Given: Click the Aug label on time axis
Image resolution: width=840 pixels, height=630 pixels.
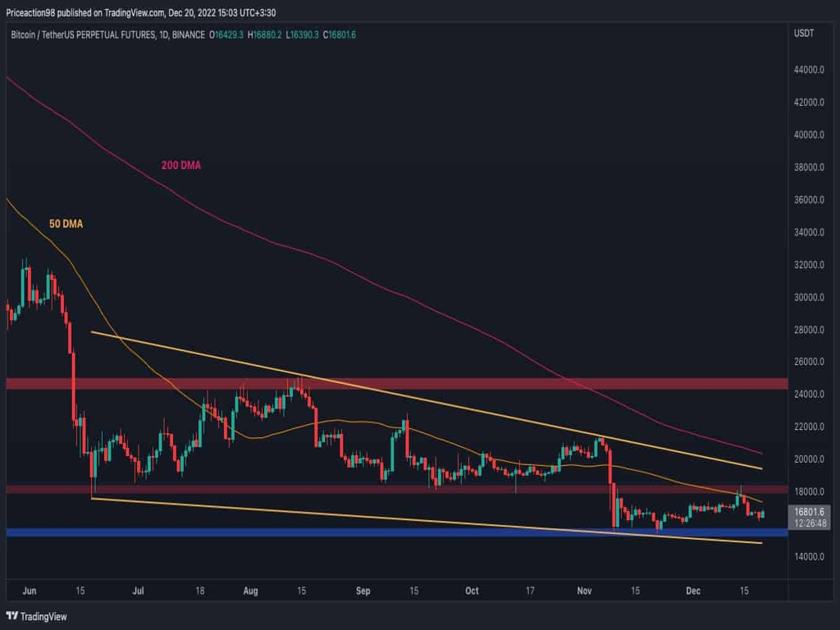Looking at the screenshot, I should [251, 590].
